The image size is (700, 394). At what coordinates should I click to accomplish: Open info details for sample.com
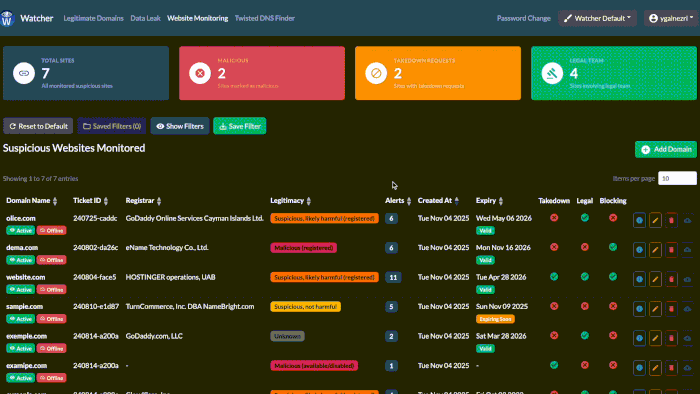[x=639, y=308]
